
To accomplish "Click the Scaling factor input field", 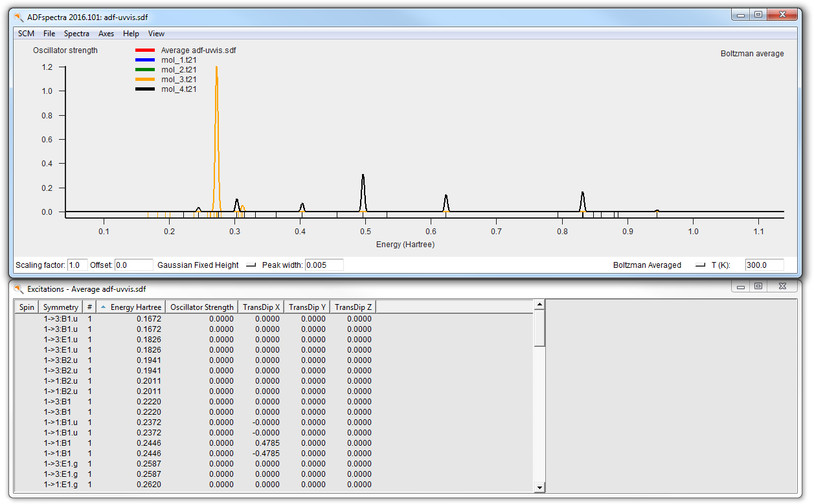I will [77, 265].
